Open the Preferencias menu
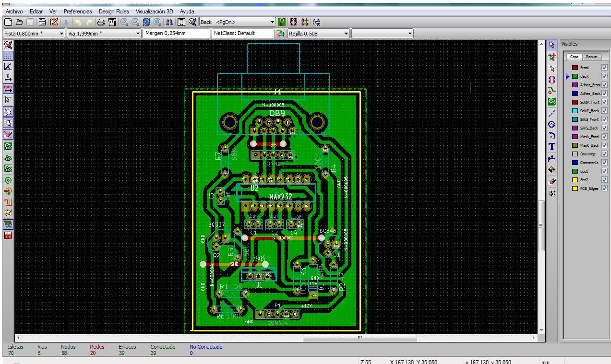The height and width of the screenshot is (364, 611). [x=77, y=11]
